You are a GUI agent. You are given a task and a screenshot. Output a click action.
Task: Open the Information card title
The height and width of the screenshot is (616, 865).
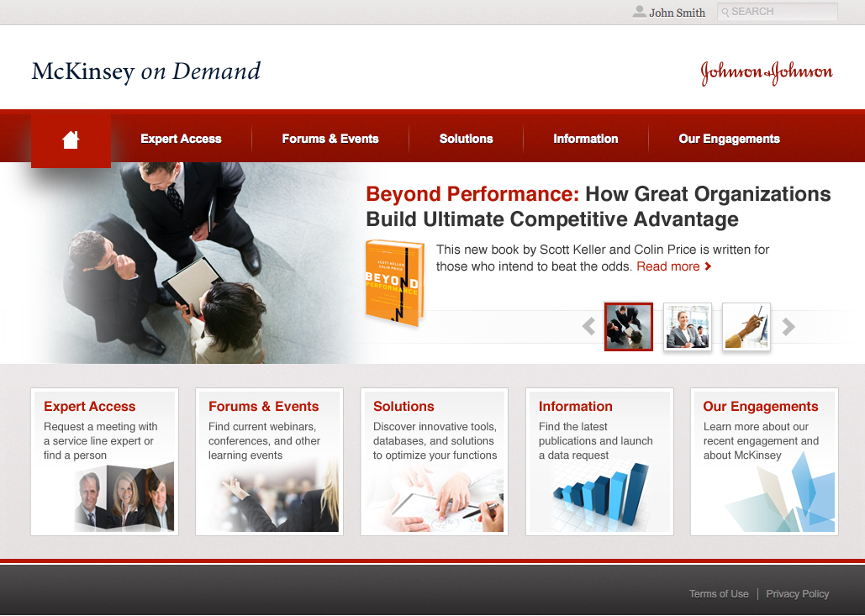pos(575,407)
